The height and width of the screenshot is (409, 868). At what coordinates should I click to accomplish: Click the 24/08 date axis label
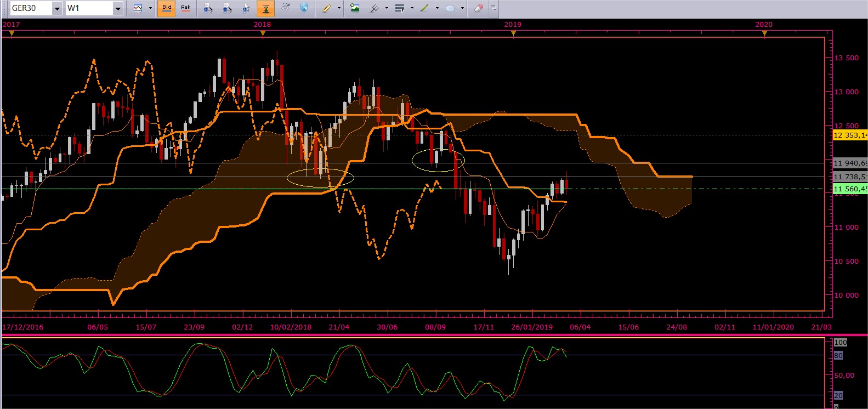[x=677, y=327]
